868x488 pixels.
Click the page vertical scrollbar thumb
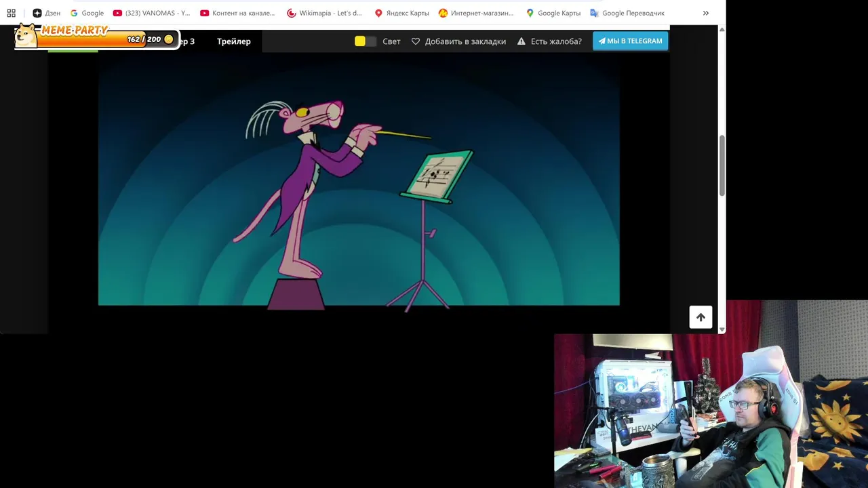(x=722, y=166)
